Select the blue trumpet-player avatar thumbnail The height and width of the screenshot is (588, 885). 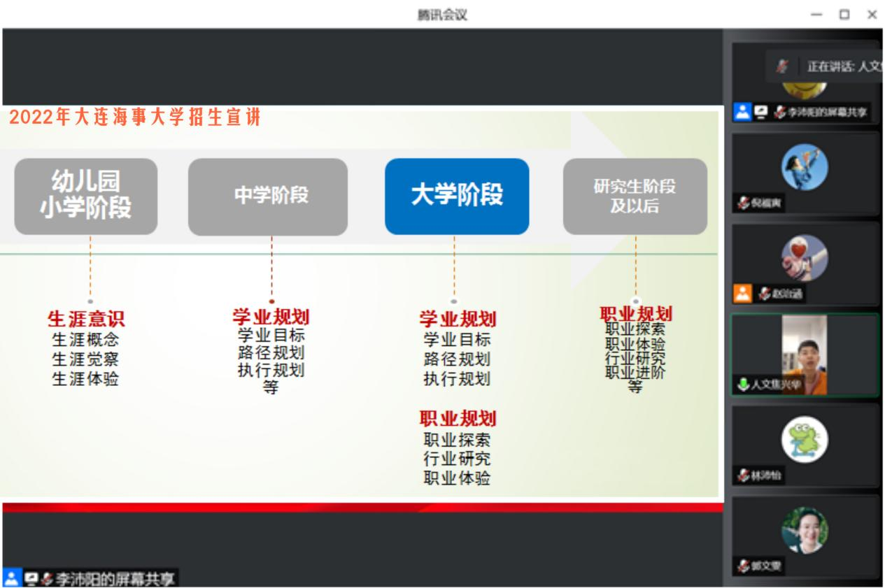point(804,168)
